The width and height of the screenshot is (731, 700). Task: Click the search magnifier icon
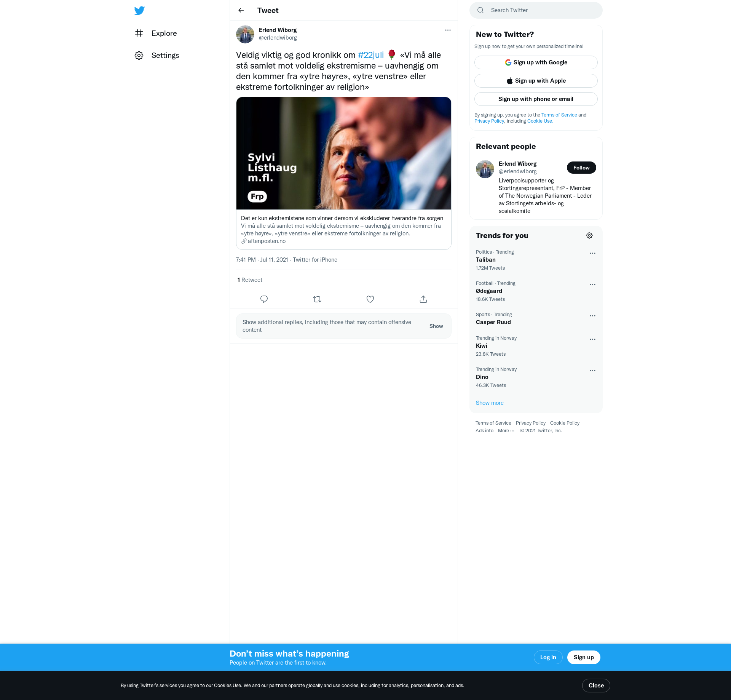480,10
